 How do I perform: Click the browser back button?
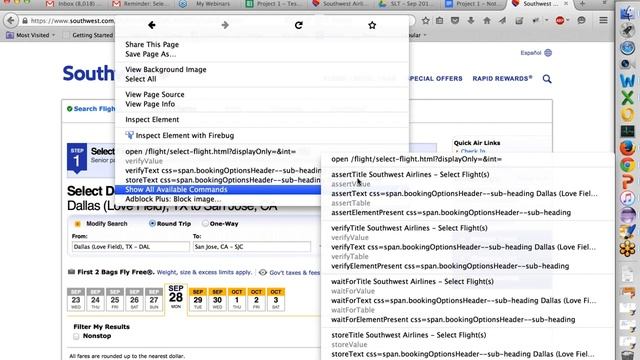(11, 20)
